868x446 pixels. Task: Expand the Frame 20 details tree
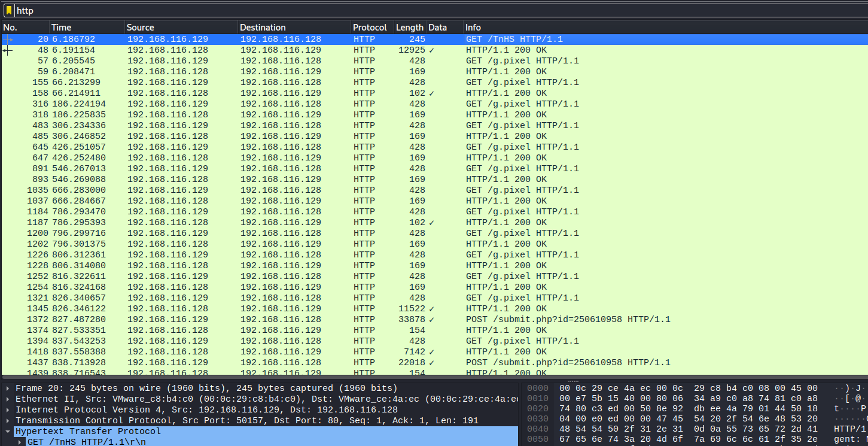coord(7,389)
